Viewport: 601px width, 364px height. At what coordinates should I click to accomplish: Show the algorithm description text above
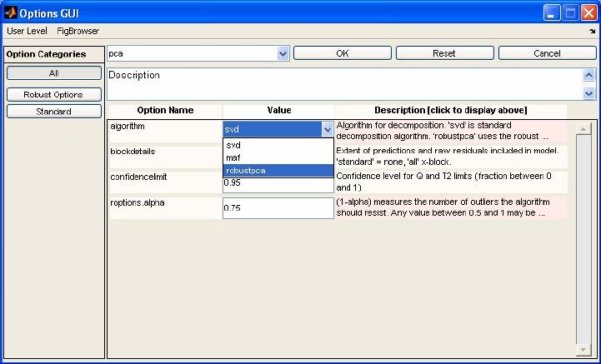coord(451,131)
